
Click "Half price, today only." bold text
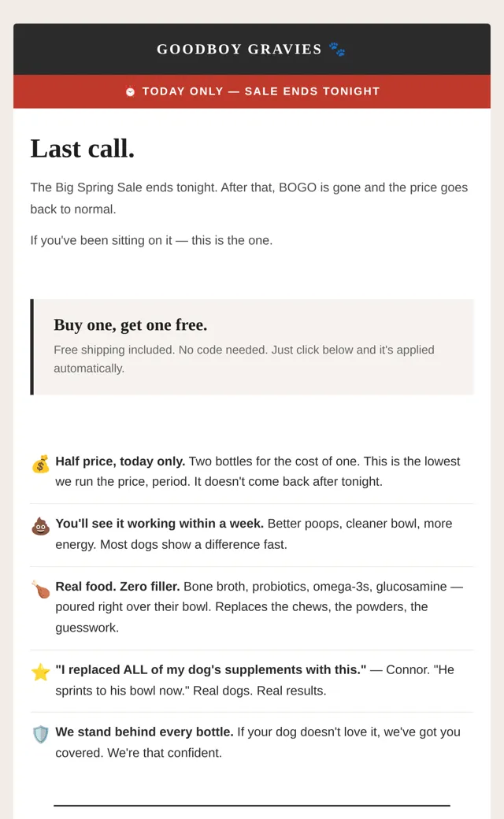[120, 461]
